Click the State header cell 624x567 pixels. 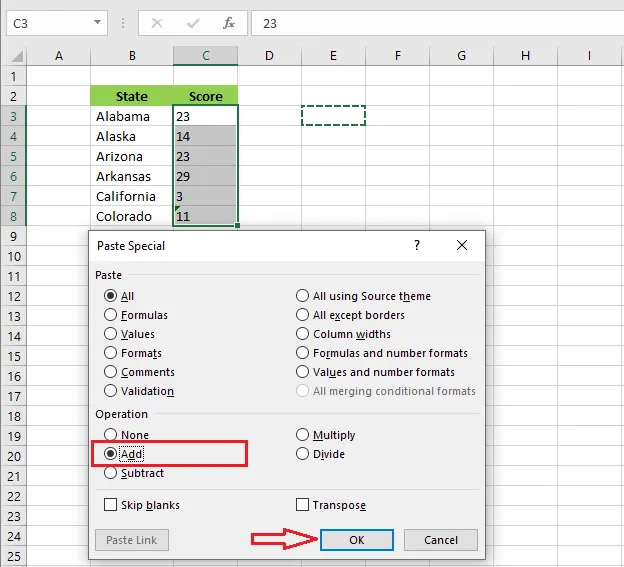[x=132, y=96]
